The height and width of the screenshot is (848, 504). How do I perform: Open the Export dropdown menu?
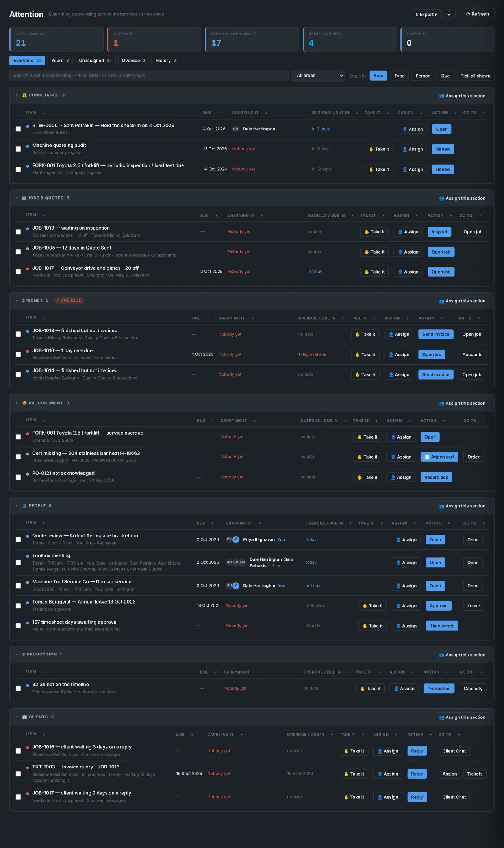[426, 14]
